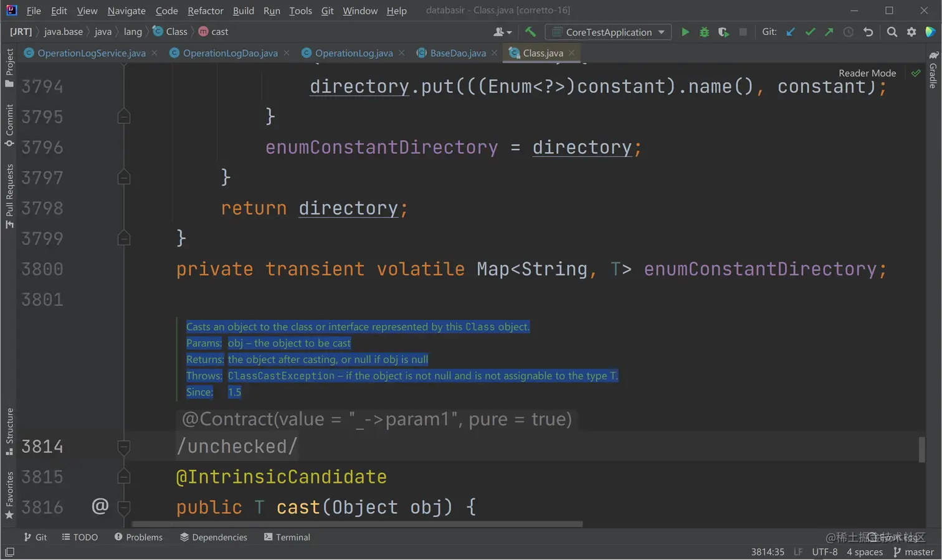This screenshot has height=560, width=942.
Task: Click the Stop square icon in the toolbar
Action: (743, 32)
